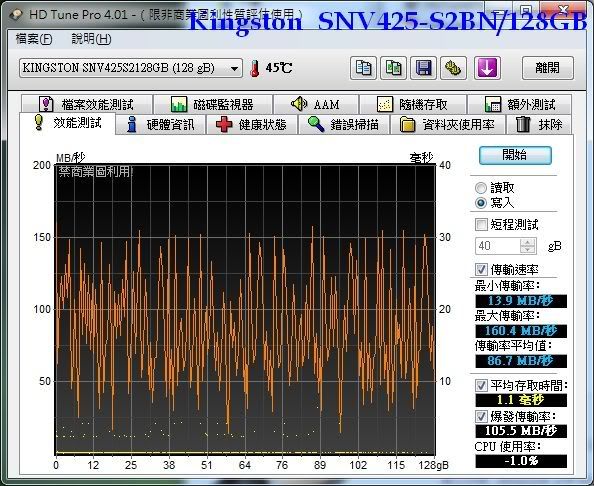594x486 pixels.
Task: Open the 額外測試 tab
Action: [x=520, y=104]
